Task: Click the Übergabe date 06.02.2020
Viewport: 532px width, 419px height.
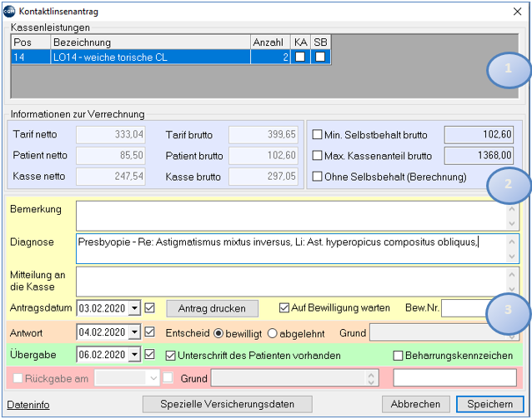Action: (x=102, y=355)
